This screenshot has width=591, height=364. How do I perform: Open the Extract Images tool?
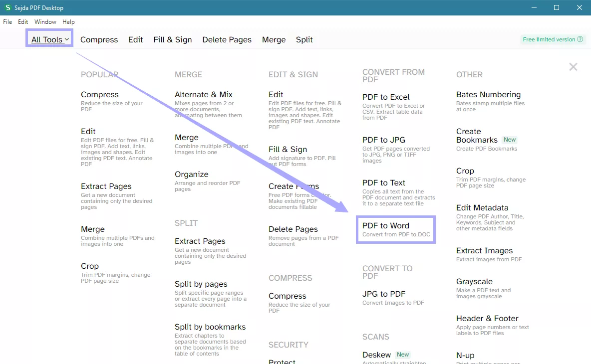coord(484,251)
